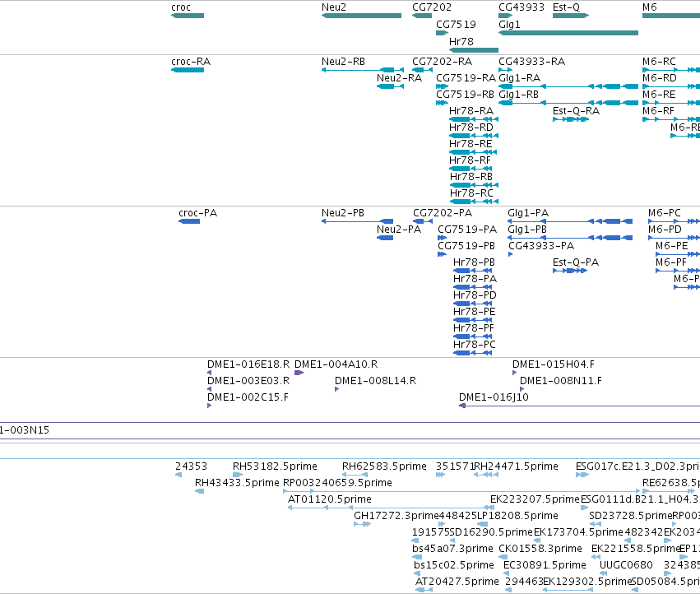Click the DME1-016E18.R clone label
This screenshot has height=594, width=700.
click(248, 364)
